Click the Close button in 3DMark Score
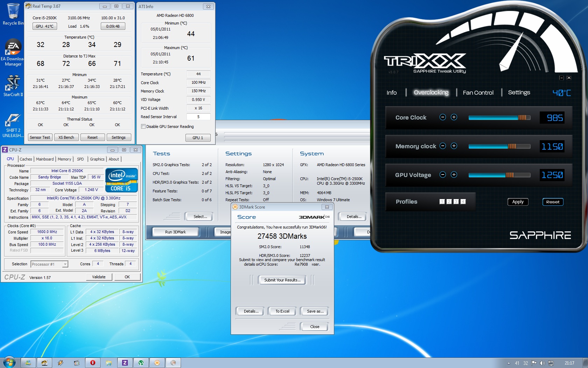The width and height of the screenshot is (588, 368). 315,327
